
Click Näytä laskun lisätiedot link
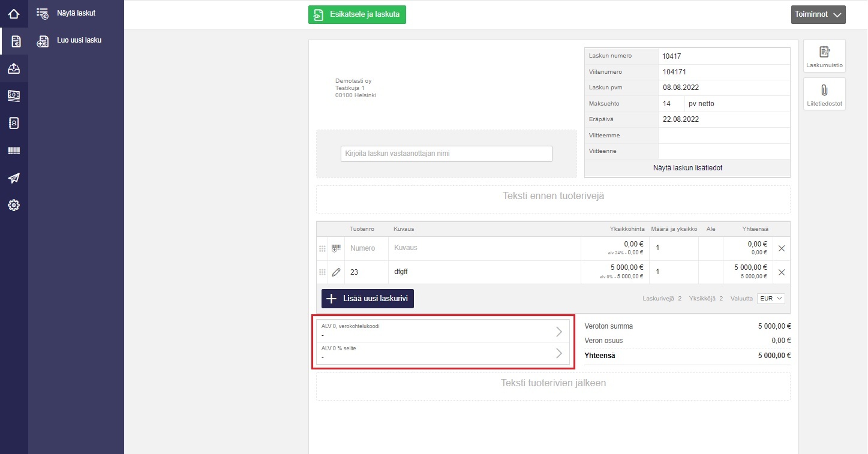[x=687, y=168]
